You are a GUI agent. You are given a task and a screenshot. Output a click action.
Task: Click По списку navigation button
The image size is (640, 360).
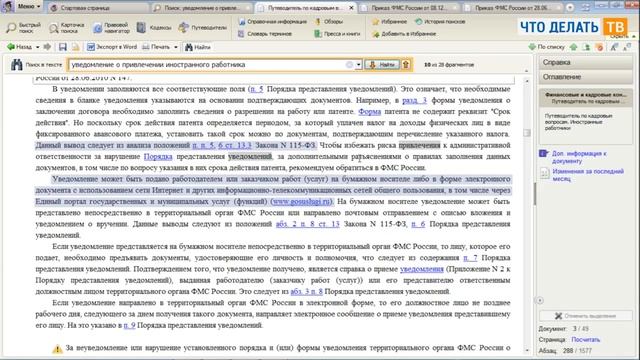pos(547,47)
